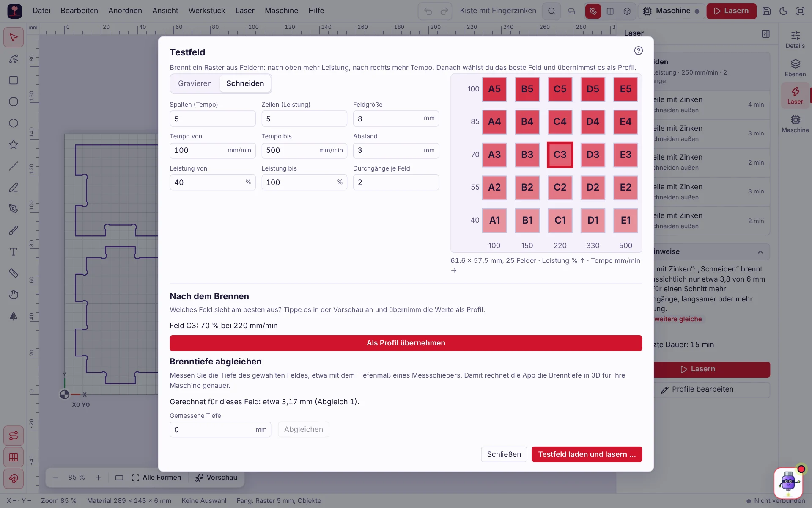Switch to Ebenen sidebar tab
The width and height of the screenshot is (812, 508).
tap(795, 68)
